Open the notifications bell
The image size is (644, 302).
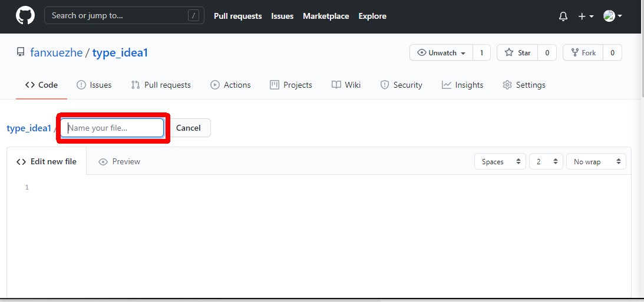tap(563, 16)
